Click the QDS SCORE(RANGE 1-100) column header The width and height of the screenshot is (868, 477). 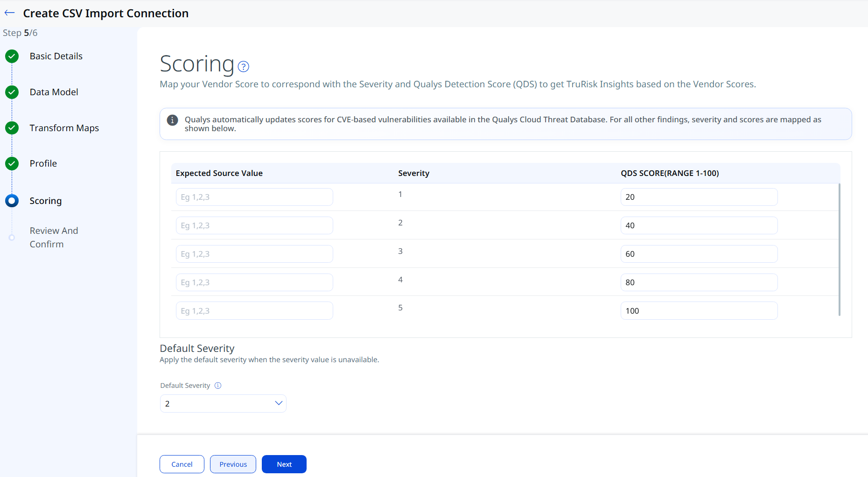click(670, 173)
